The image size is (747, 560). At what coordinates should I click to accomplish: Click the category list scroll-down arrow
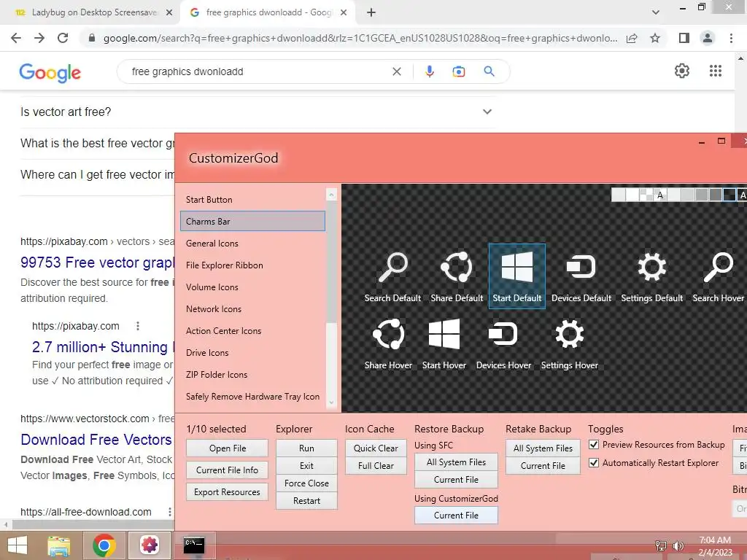point(332,402)
